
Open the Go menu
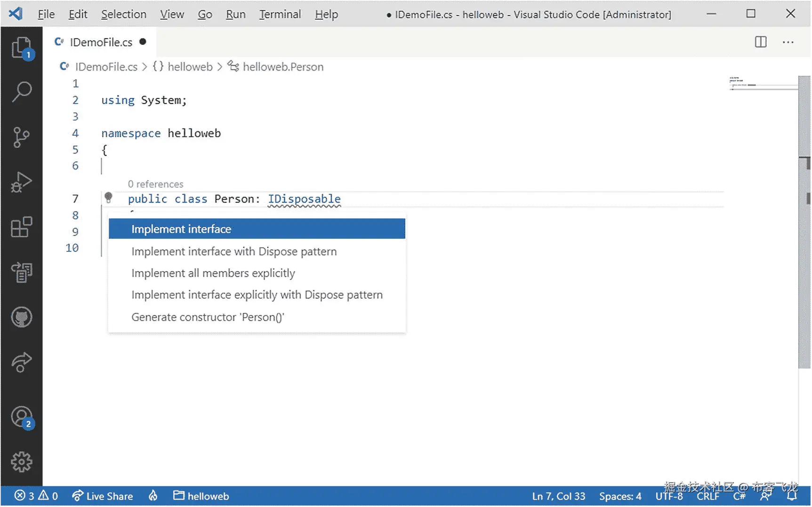(x=205, y=14)
